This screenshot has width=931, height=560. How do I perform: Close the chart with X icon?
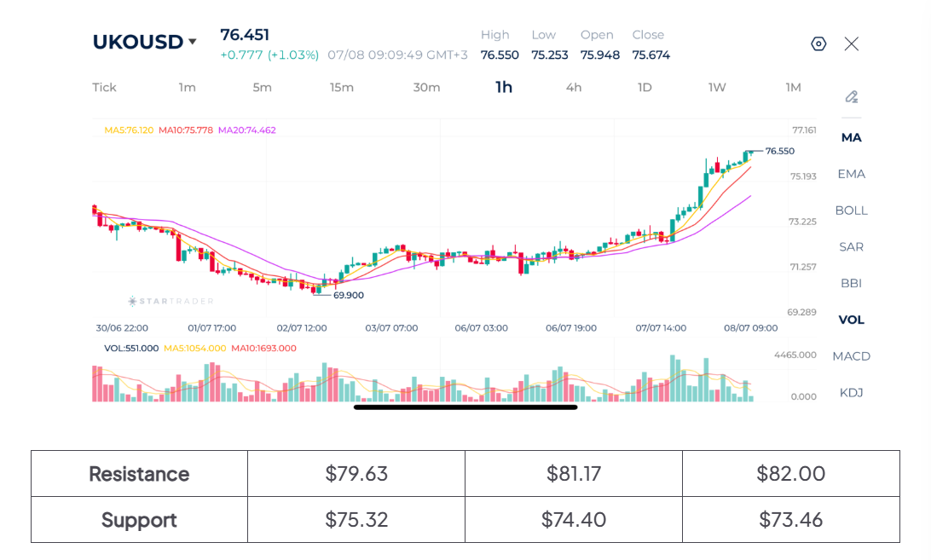[852, 44]
